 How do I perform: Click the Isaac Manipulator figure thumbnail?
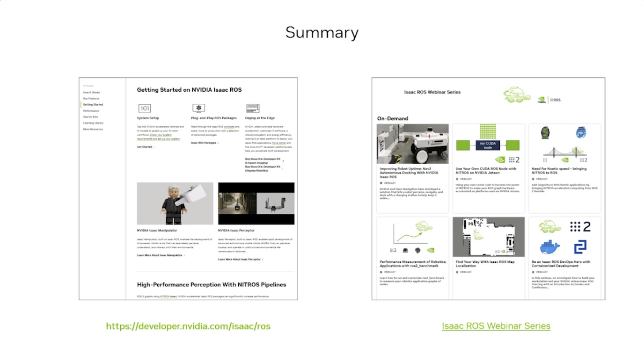[x=175, y=203]
